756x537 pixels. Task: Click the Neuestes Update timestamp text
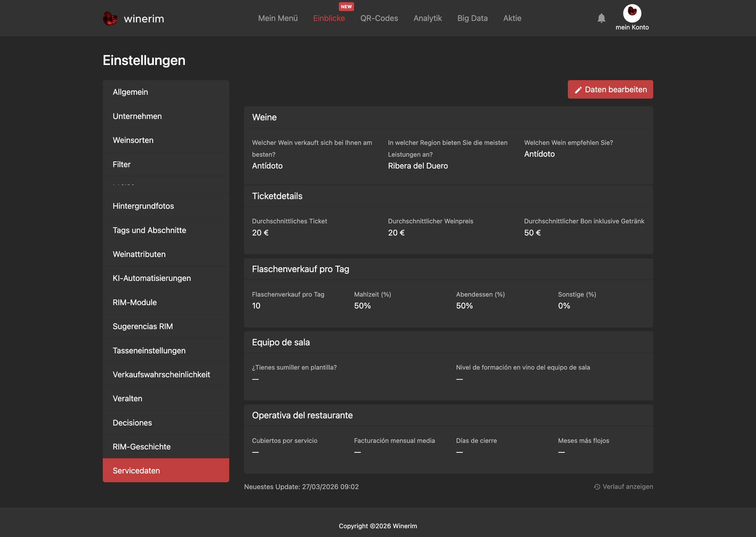click(301, 487)
